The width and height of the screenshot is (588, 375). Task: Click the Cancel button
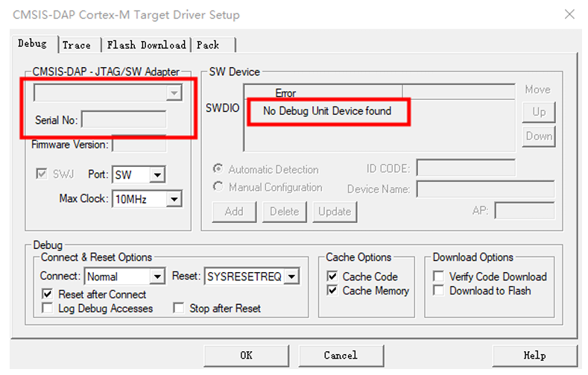click(341, 356)
